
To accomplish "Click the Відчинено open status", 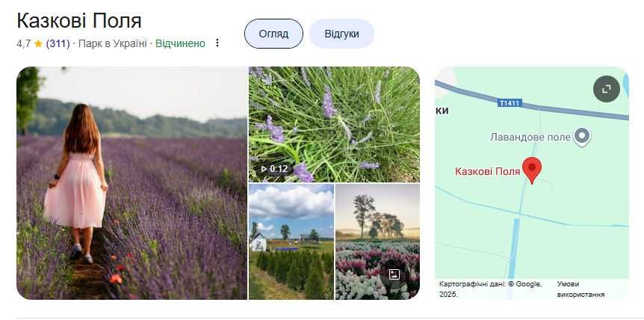I will click(x=180, y=43).
